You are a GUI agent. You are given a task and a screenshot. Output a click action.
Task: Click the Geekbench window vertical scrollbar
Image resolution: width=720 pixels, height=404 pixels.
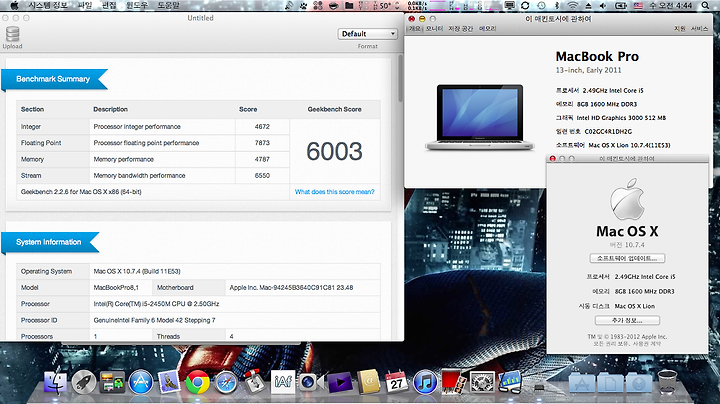(400, 78)
